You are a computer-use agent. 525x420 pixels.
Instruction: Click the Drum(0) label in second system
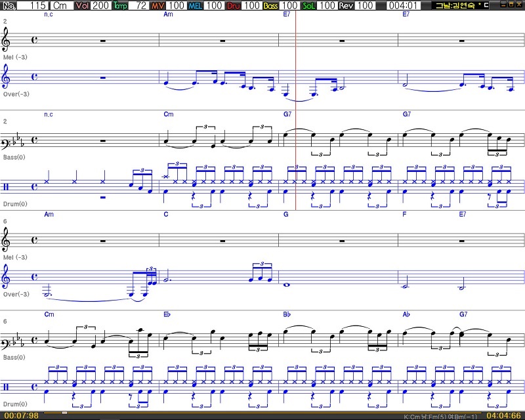tap(15, 404)
